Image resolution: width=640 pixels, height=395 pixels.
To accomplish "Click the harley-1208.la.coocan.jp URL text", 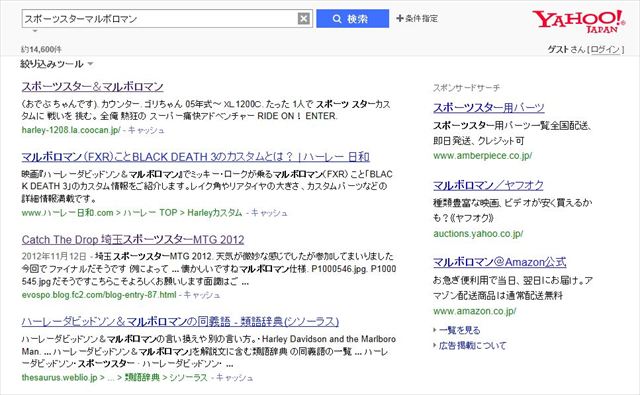I will coord(71,130).
